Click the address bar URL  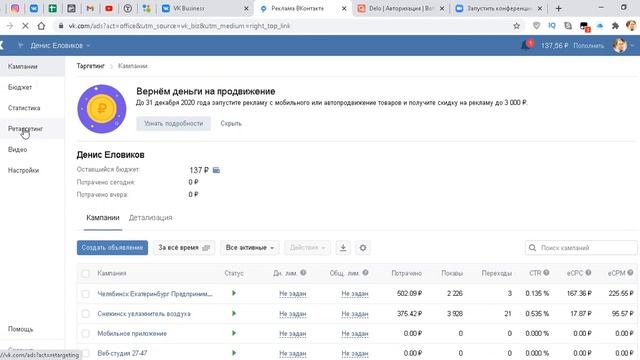(179, 26)
